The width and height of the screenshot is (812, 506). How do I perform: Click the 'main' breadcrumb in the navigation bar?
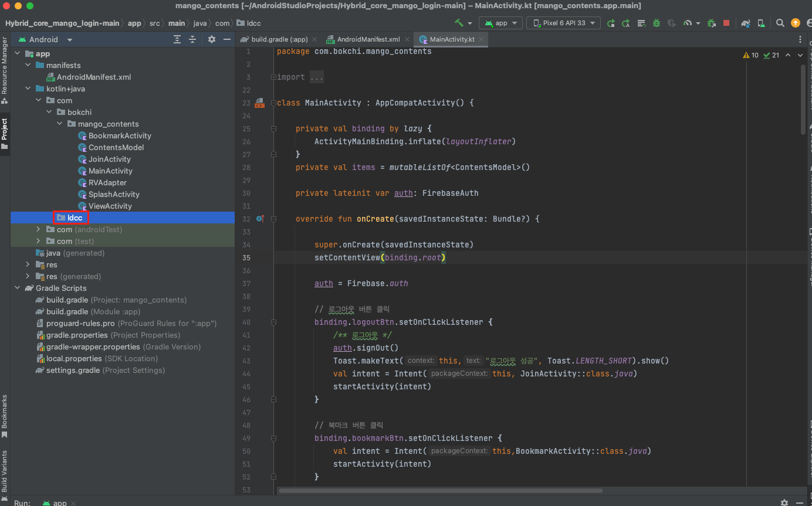[x=176, y=23]
